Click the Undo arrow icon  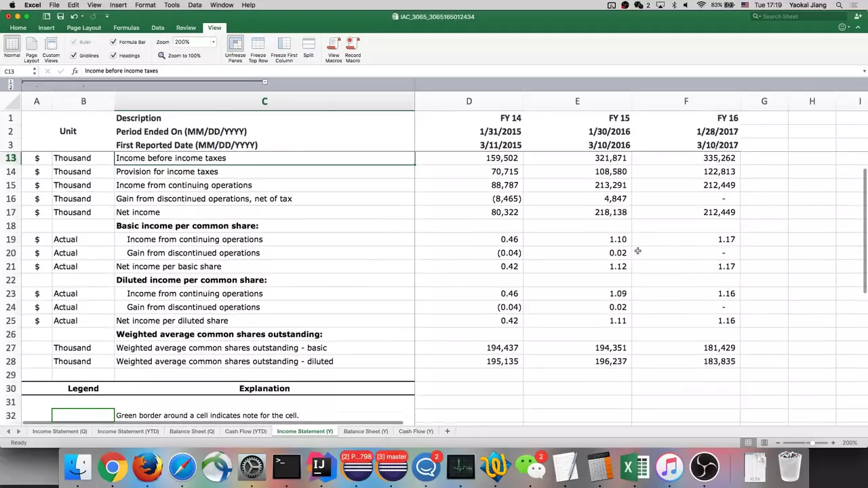[75, 16]
